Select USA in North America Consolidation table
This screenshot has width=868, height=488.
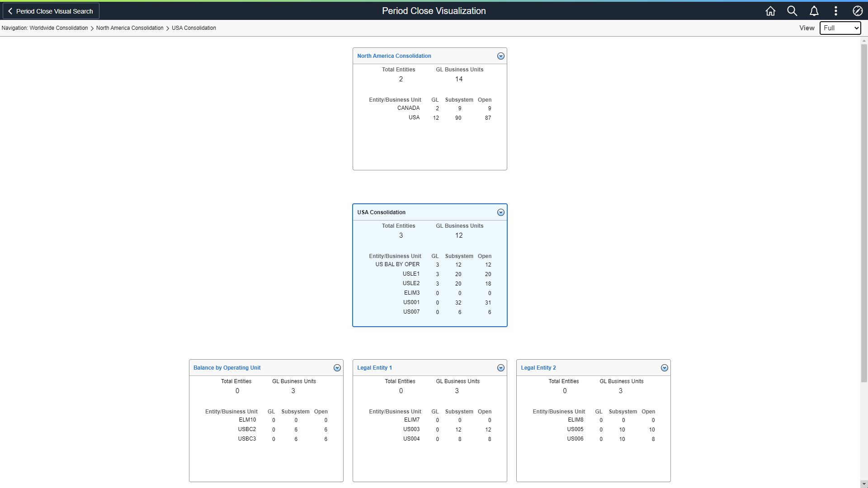(414, 117)
